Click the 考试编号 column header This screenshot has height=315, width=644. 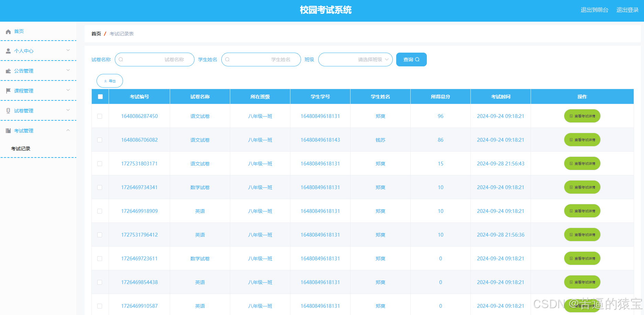pyautogui.click(x=140, y=97)
